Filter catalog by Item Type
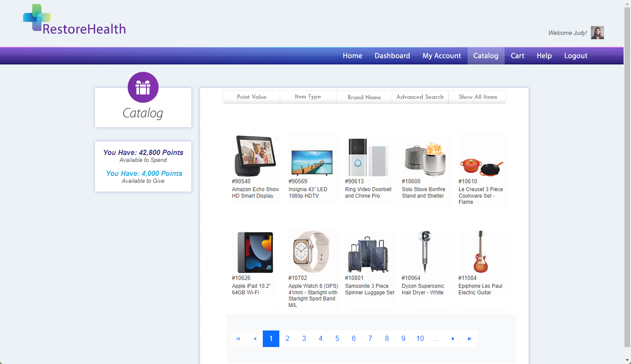The height and width of the screenshot is (364, 631). pos(308,97)
